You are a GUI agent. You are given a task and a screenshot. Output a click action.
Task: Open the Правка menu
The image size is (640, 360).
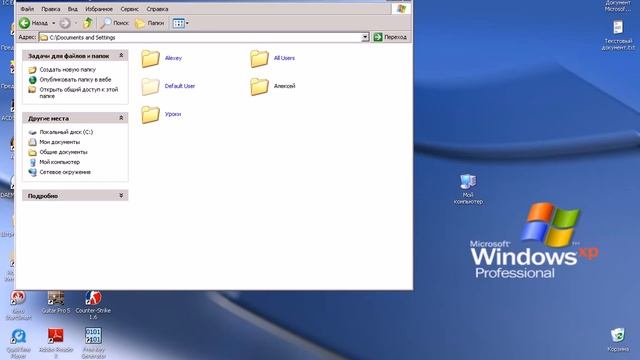(x=51, y=9)
